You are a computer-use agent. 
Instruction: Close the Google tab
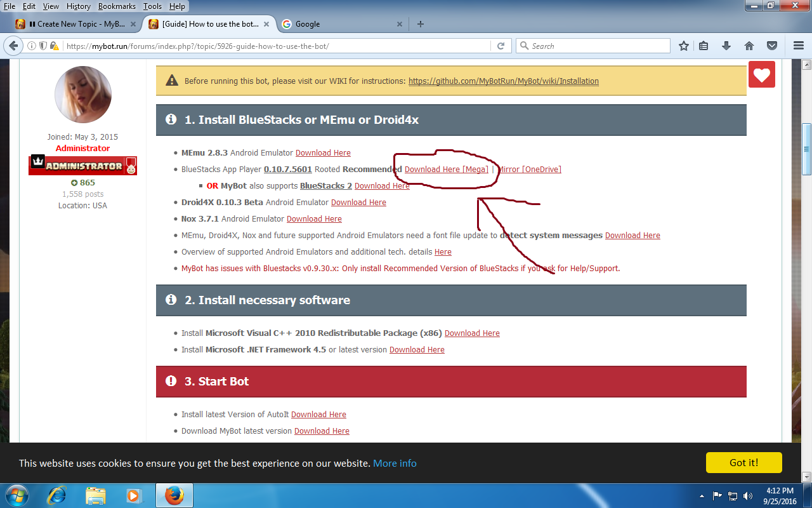coord(400,24)
